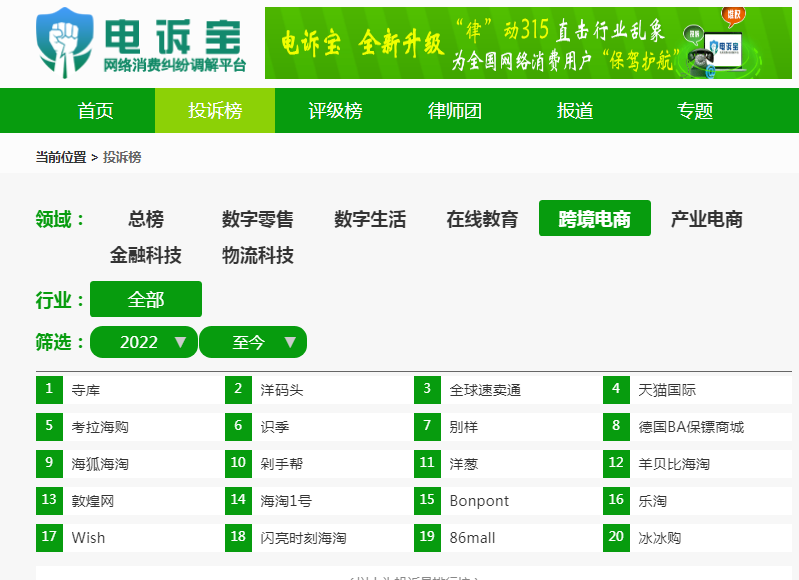The image size is (799, 580).
Task: Open the 报道 navigation tab
Action: (575, 111)
